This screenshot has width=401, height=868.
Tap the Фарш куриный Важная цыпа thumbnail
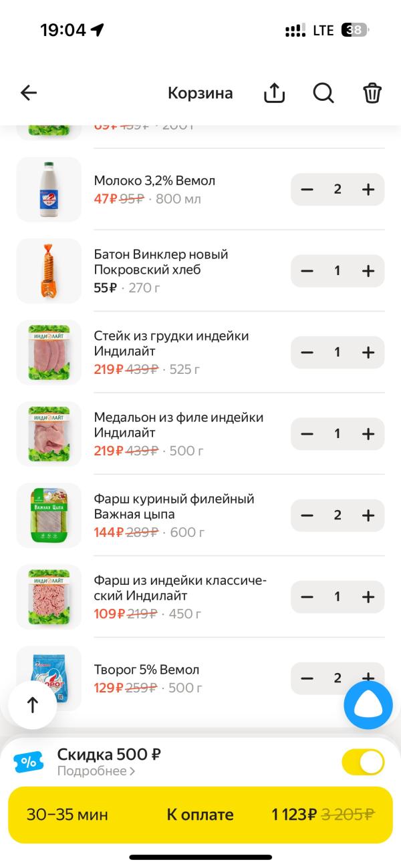click(49, 515)
